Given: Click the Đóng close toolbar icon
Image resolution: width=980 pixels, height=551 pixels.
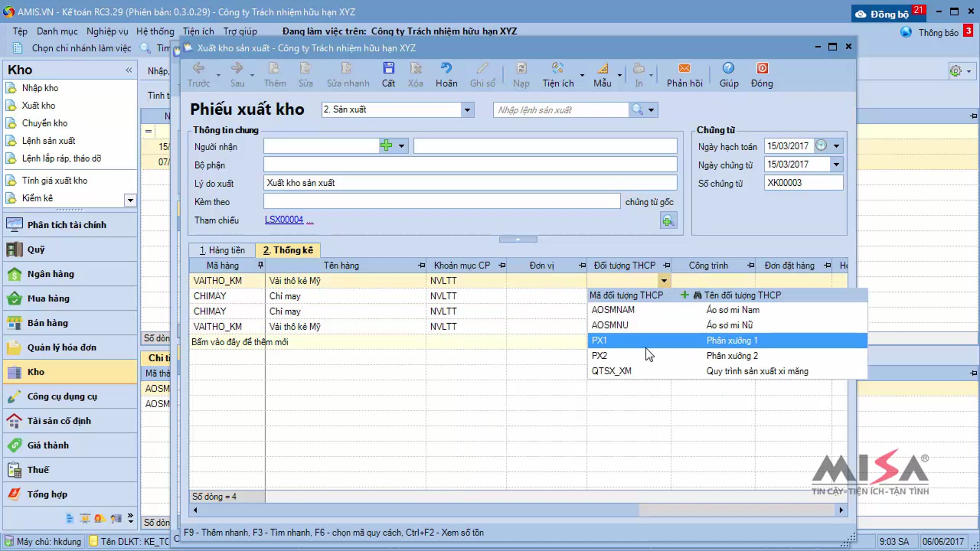Looking at the screenshot, I should pos(762,68).
